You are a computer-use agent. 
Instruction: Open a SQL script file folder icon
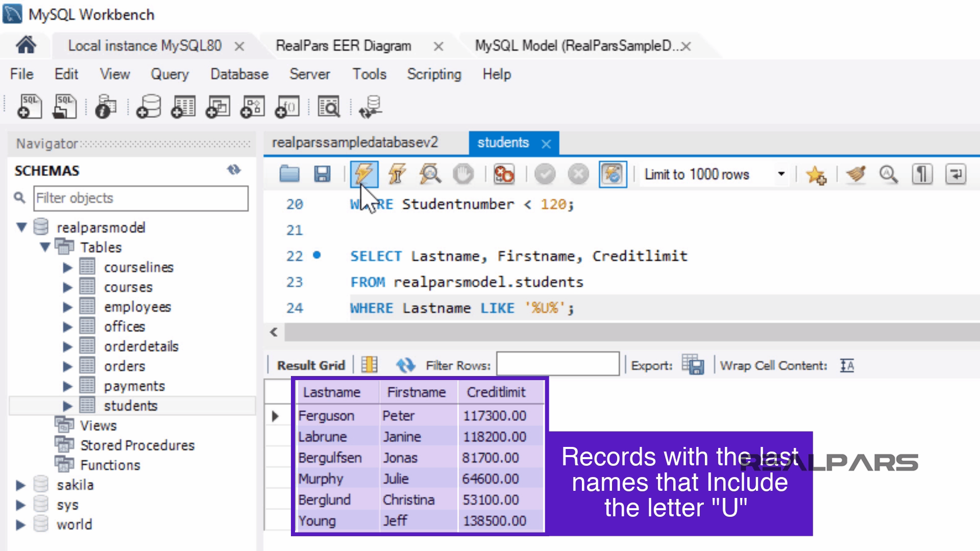coord(289,174)
